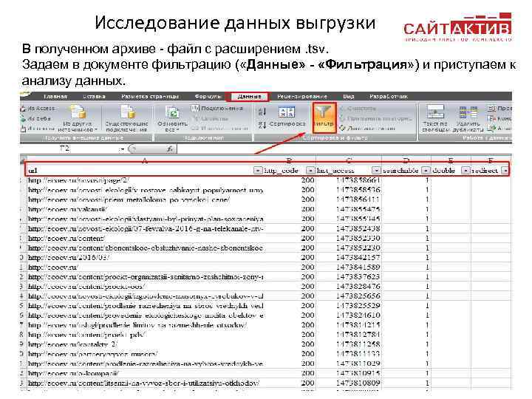Screen dimensions: 532x399
Task: Click Очистить filter option
Action: tap(358, 108)
